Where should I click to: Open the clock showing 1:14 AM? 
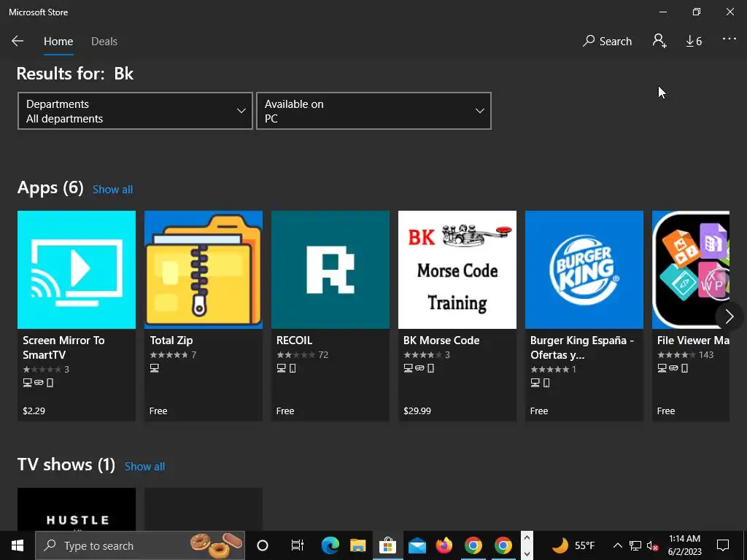tap(684, 545)
